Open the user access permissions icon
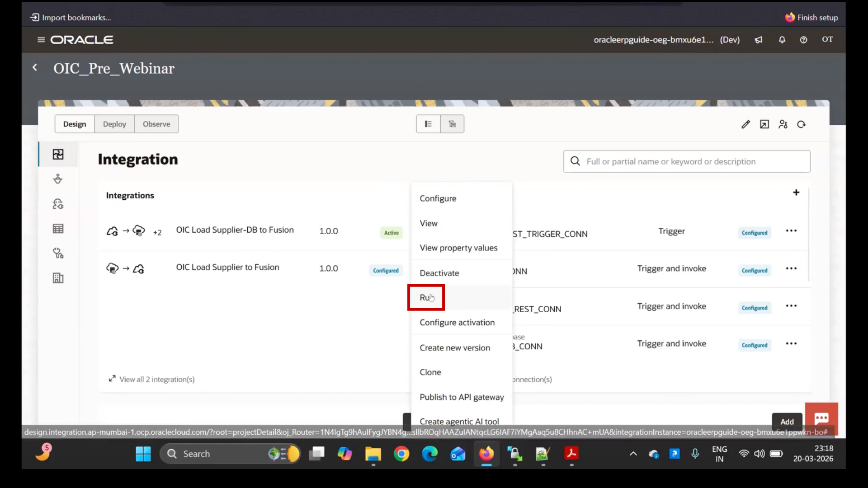The image size is (868, 488). [x=783, y=124]
